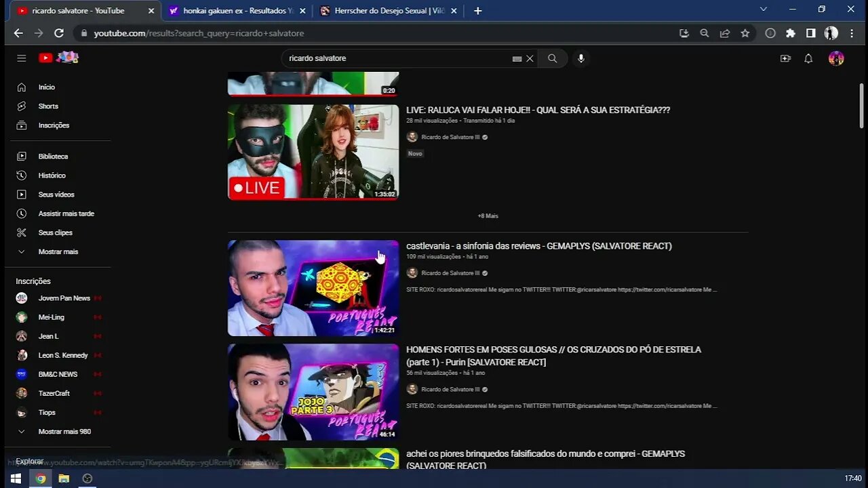Reload the page

click(59, 33)
